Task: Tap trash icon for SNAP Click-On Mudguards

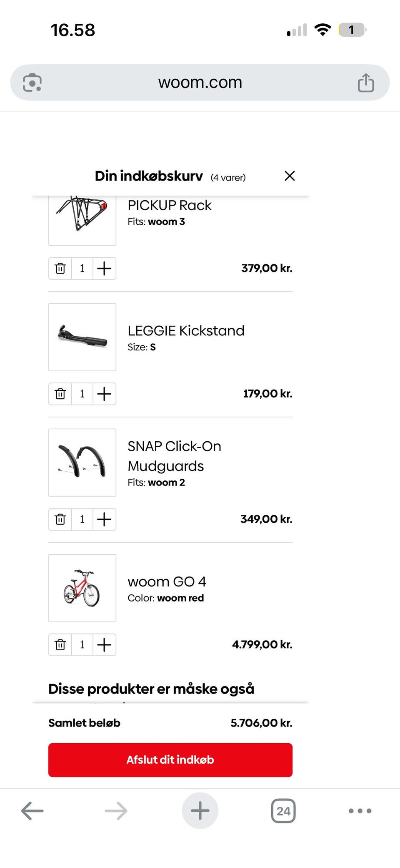Action: tap(60, 519)
